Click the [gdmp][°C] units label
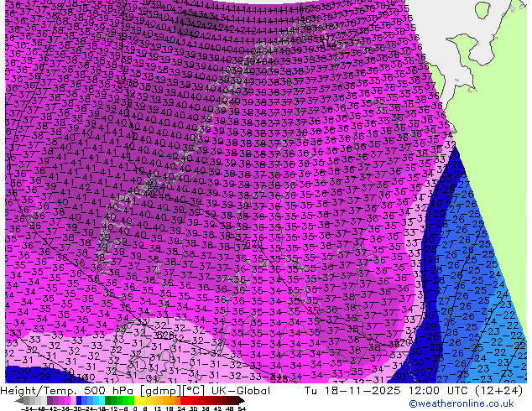This screenshot has width=532, height=411. click(164, 391)
